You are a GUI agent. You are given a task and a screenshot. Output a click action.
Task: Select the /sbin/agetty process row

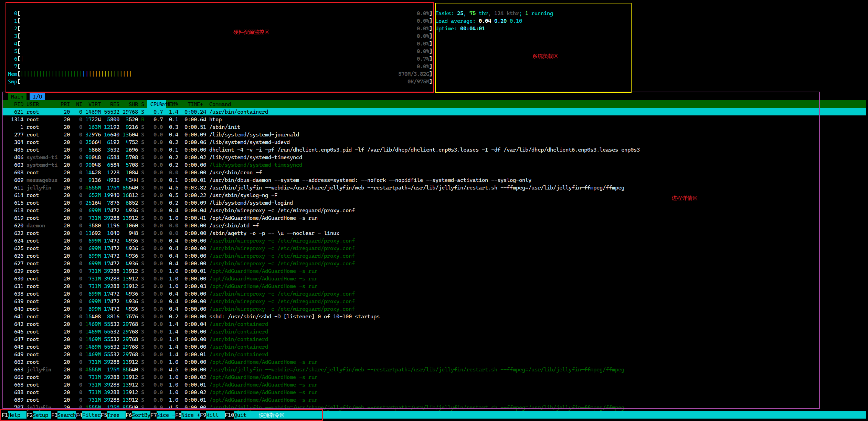[x=434, y=233]
